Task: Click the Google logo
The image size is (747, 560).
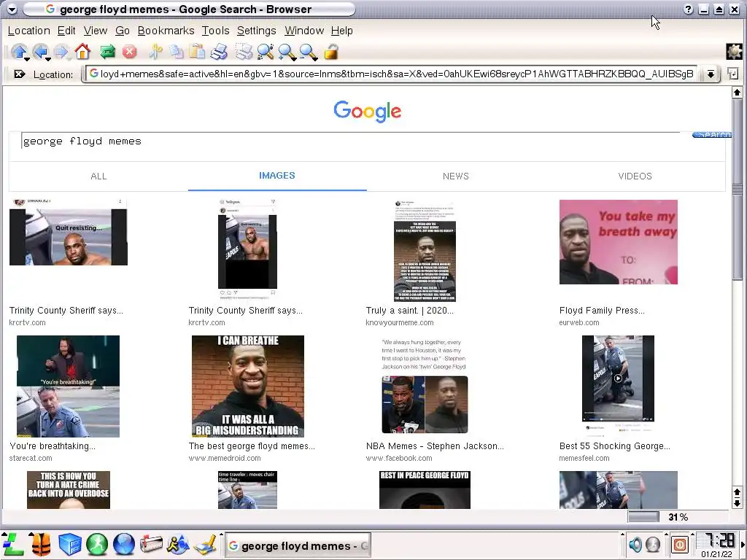Action: click(x=368, y=112)
